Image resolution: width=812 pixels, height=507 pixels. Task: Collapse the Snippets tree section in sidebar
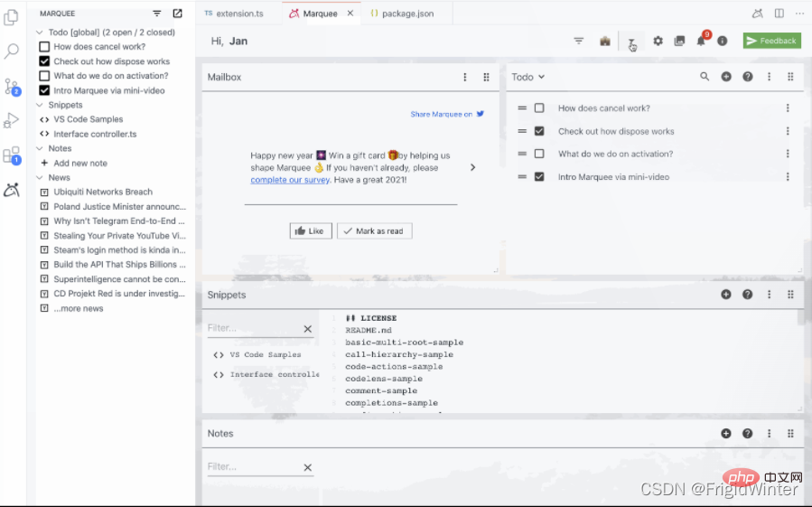click(x=40, y=105)
